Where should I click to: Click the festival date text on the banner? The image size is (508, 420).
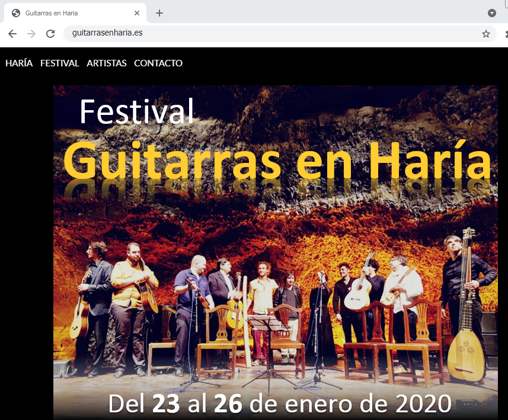[279, 404]
